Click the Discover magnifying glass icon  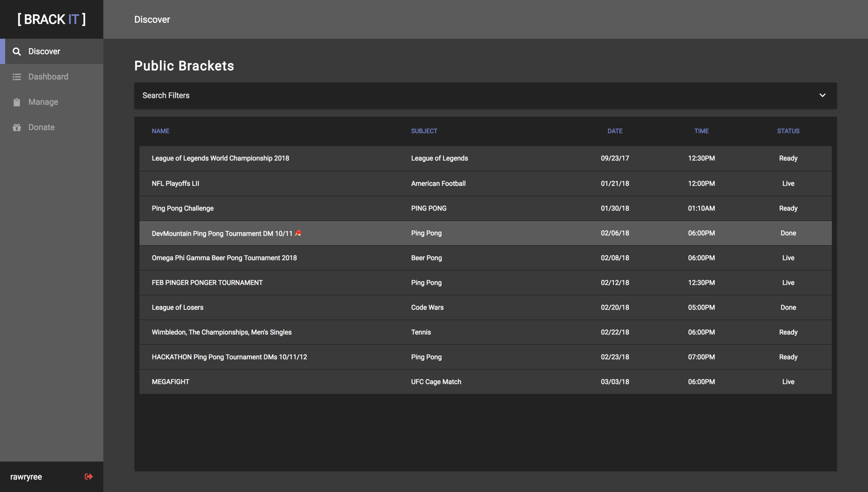click(17, 51)
